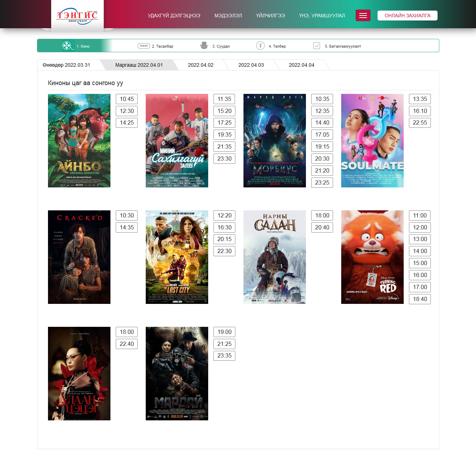476x456 pixels.
Task: Click the checkmark icon for Баталгаажуулалт
Action: [x=317, y=46]
